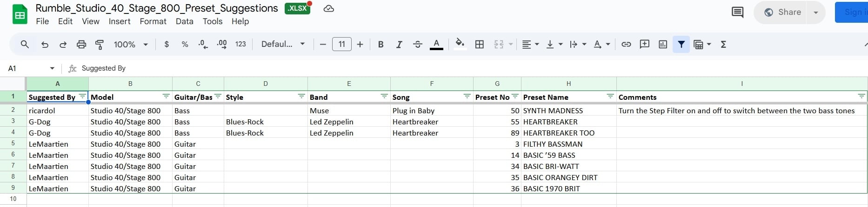Open text wrapping options
Screen dimensions: 868x207
(578, 44)
